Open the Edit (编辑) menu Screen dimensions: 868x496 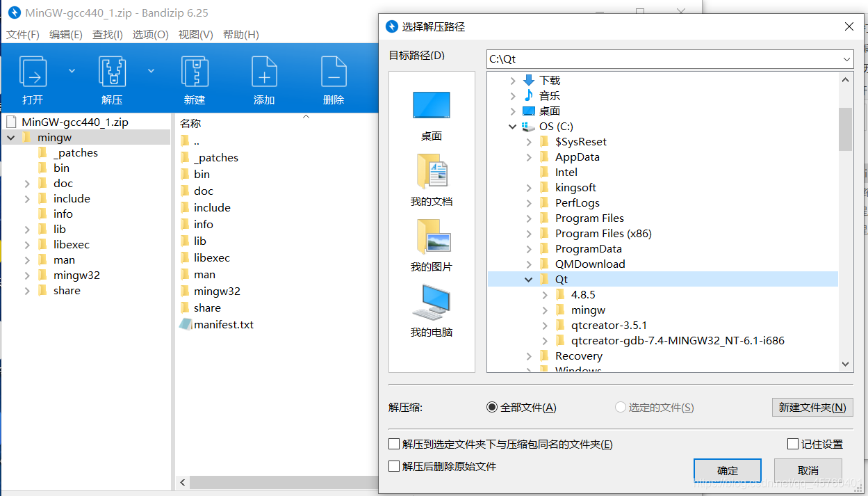coord(66,35)
